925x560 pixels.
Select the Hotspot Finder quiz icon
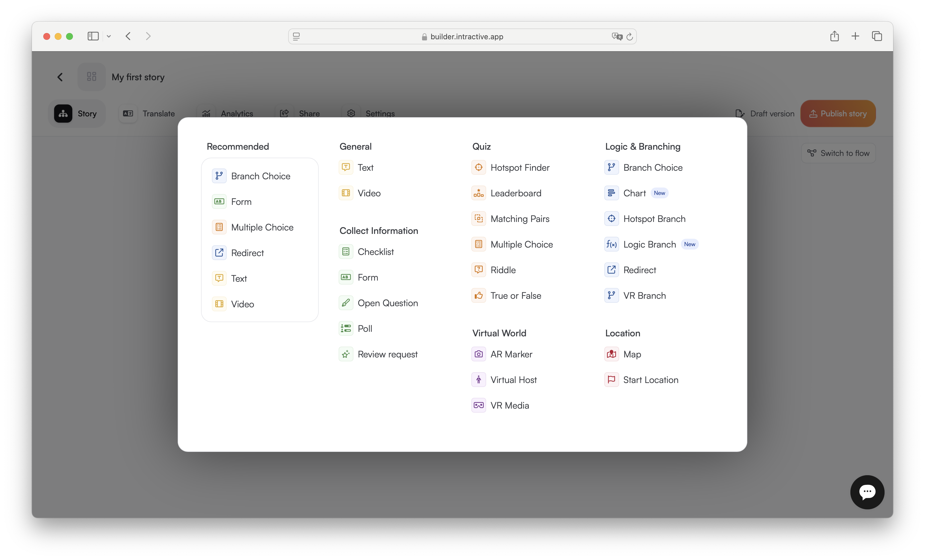[478, 167]
